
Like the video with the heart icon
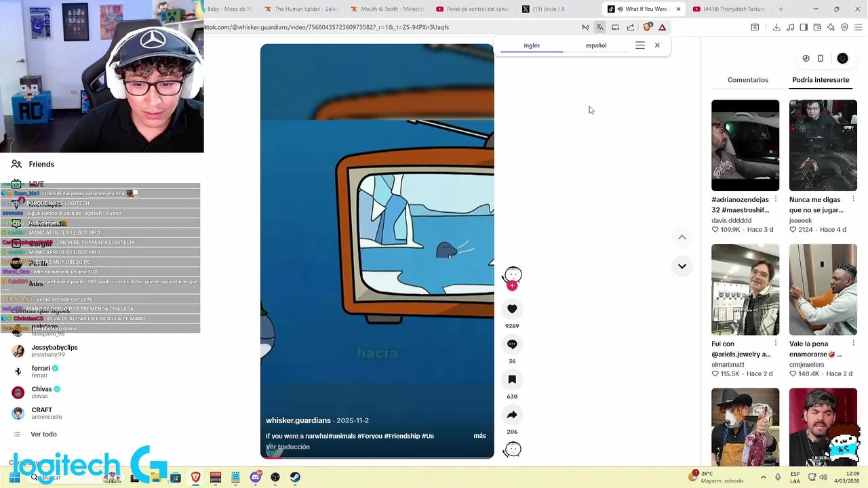pos(512,309)
